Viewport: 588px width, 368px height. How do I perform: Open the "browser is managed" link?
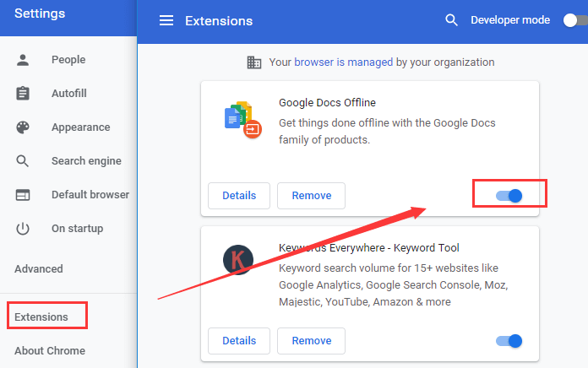pos(344,62)
